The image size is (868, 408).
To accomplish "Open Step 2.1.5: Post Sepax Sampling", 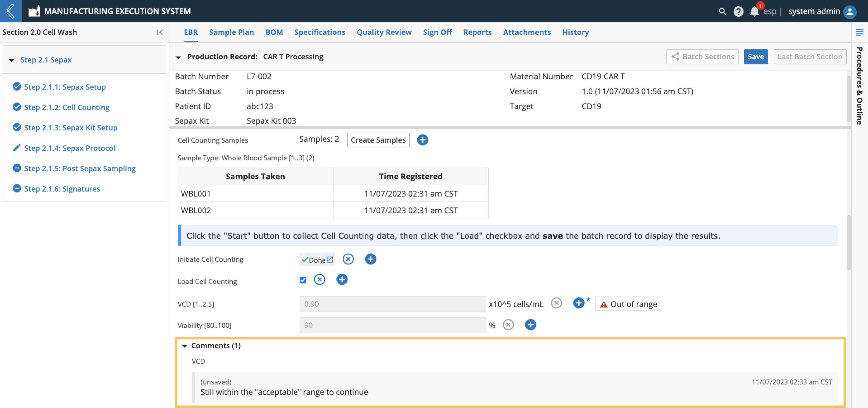I will (x=80, y=168).
